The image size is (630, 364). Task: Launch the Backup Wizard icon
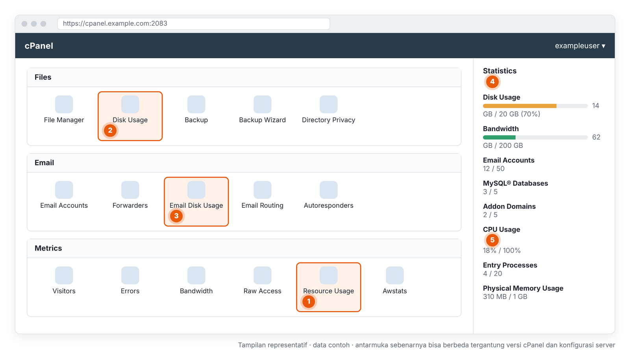(x=262, y=104)
